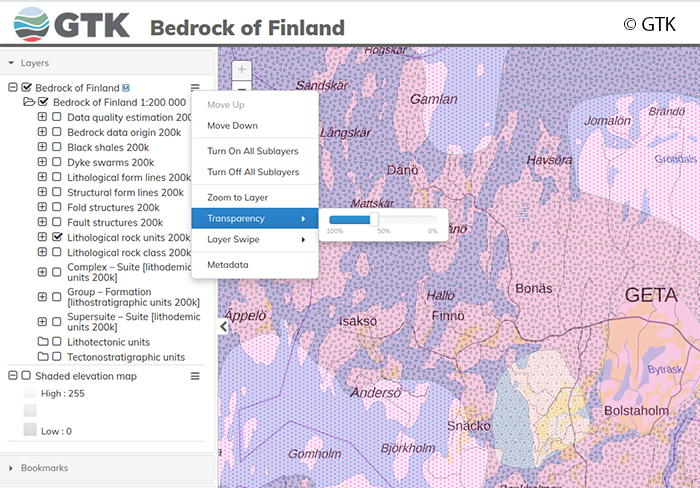Viewport: 700px width, 488px height.
Task: Click the GTK logo
Action: click(66, 24)
